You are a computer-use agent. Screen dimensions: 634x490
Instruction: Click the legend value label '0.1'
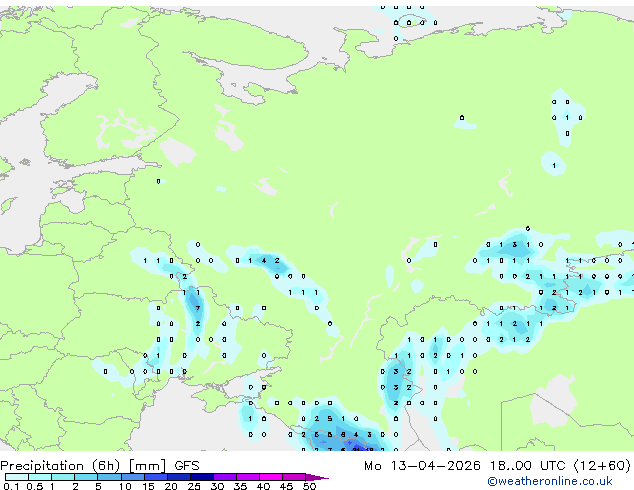point(11,486)
